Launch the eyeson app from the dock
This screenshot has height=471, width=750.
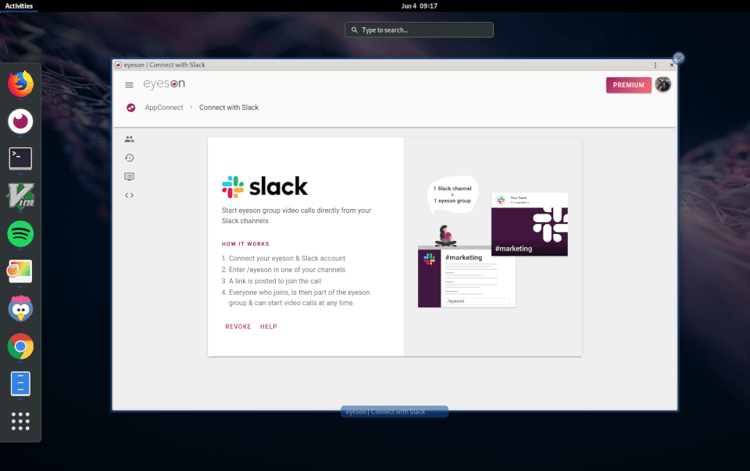(x=21, y=121)
